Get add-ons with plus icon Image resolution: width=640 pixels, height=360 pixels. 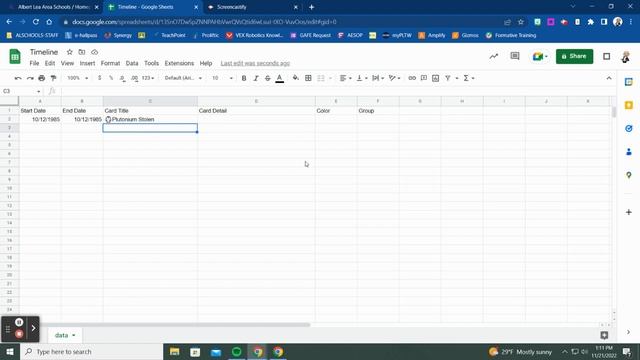coord(629,212)
